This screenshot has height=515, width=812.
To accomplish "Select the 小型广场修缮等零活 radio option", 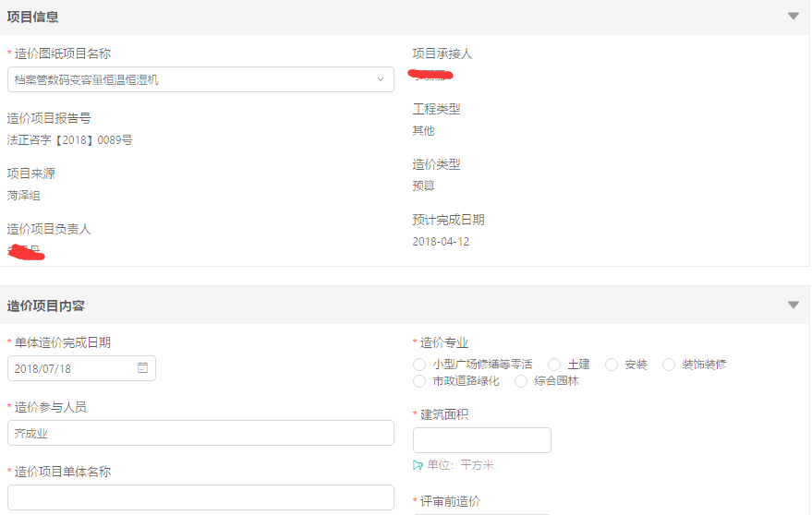I will pyautogui.click(x=419, y=365).
